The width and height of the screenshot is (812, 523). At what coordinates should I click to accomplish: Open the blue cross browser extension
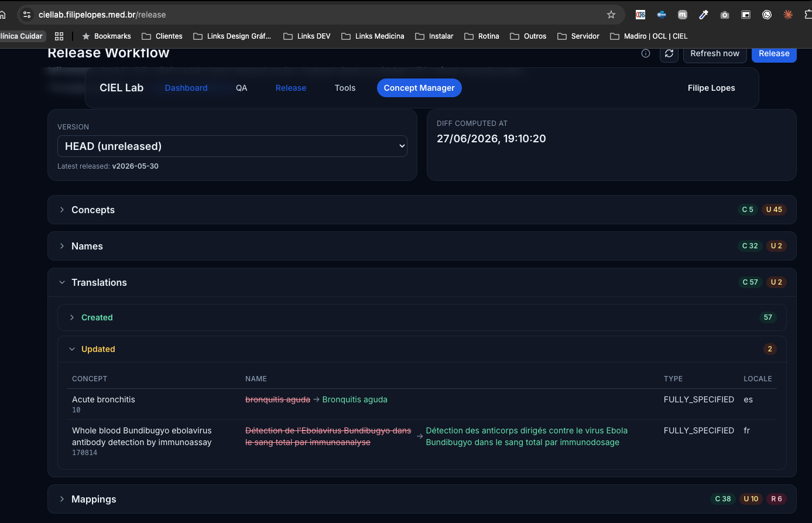click(662, 15)
